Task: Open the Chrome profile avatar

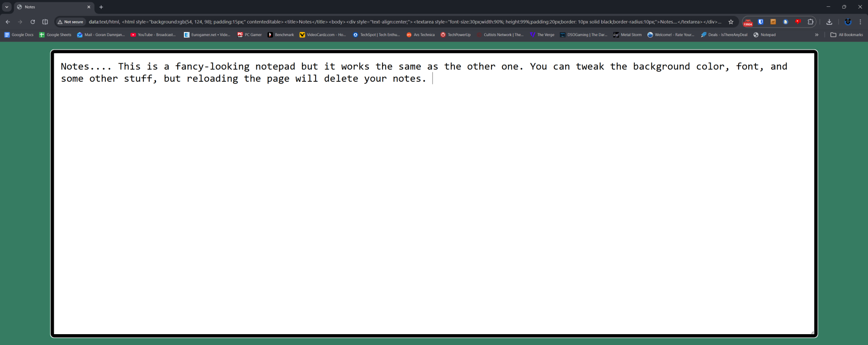Action: (x=848, y=22)
